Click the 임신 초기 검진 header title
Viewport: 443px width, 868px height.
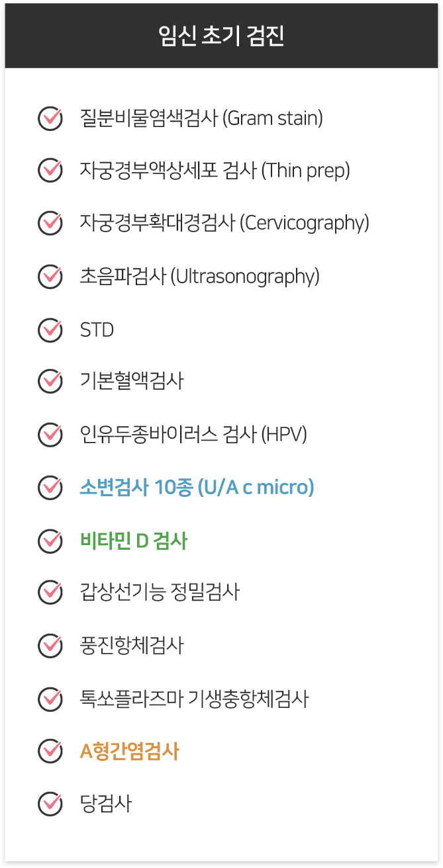[x=221, y=35]
